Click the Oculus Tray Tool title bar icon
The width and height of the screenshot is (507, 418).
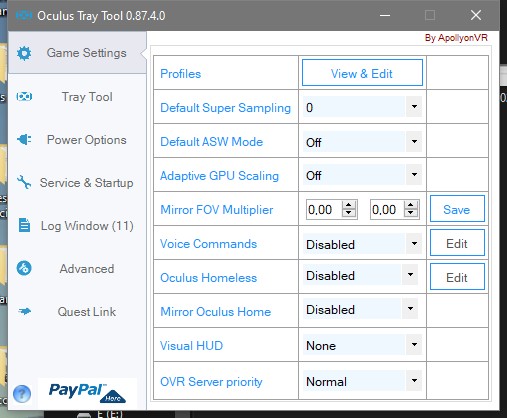pyautogui.click(x=24, y=15)
